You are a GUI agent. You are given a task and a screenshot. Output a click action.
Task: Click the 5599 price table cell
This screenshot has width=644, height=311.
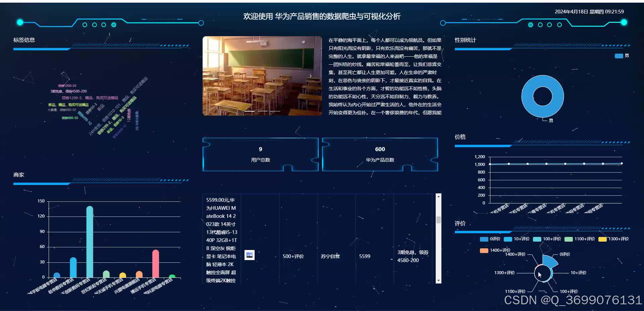[x=365, y=256]
